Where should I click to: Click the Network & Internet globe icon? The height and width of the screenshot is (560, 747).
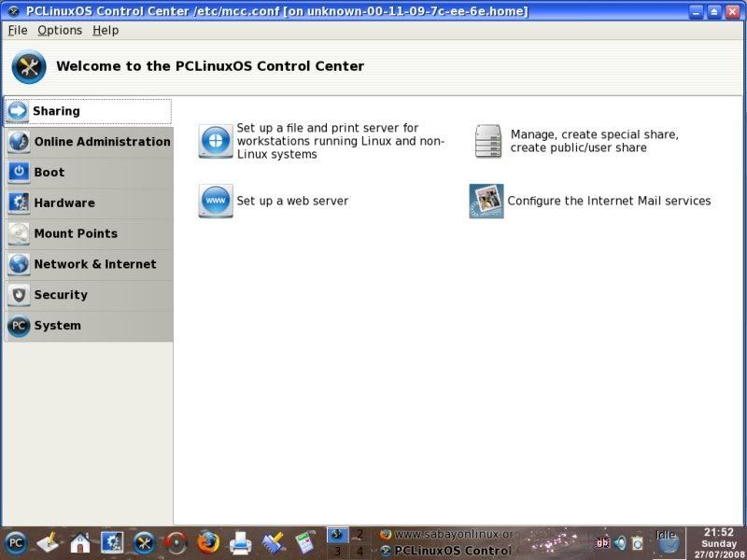[19, 264]
